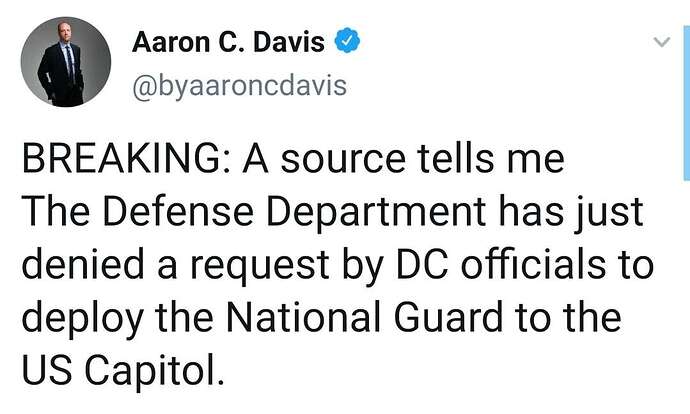Click "A source tells me" phrase
Screen dimensions: 690x414
pos(404,159)
